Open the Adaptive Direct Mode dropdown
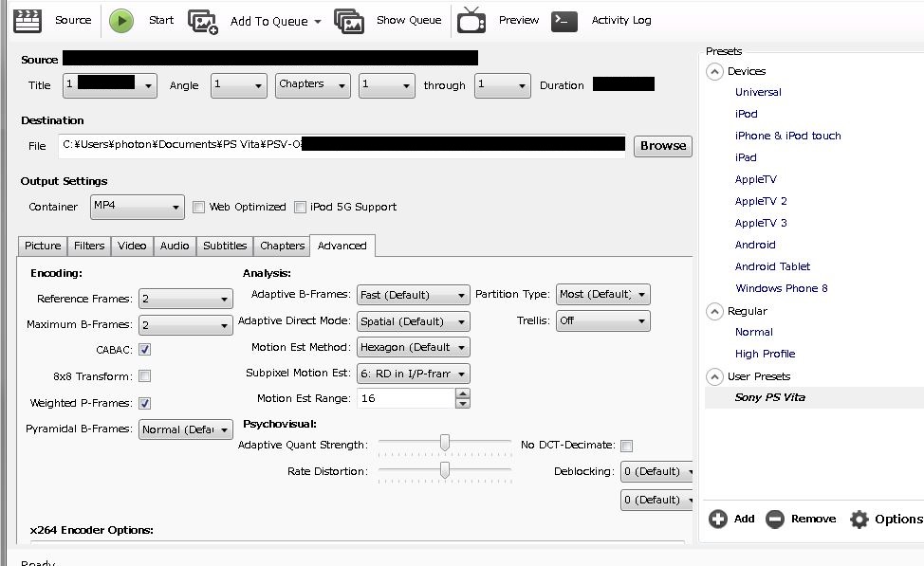The image size is (924, 566). click(x=413, y=321)
